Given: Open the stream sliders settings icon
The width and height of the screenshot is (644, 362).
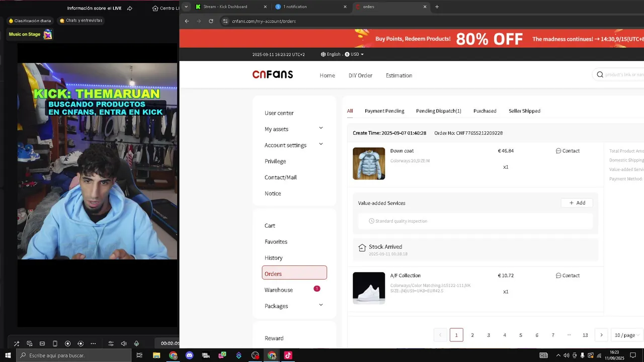Looking at the screenshot, I should tap(111, 343).
